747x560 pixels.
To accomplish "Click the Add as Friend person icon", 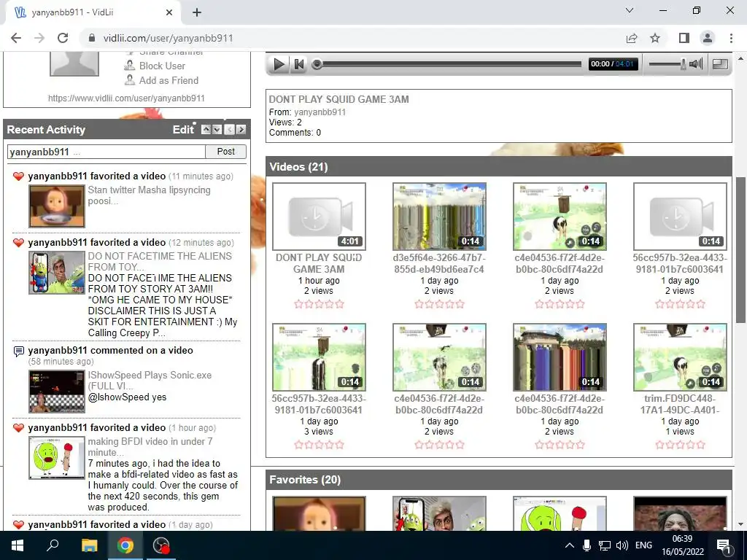I will click(130, 80).
